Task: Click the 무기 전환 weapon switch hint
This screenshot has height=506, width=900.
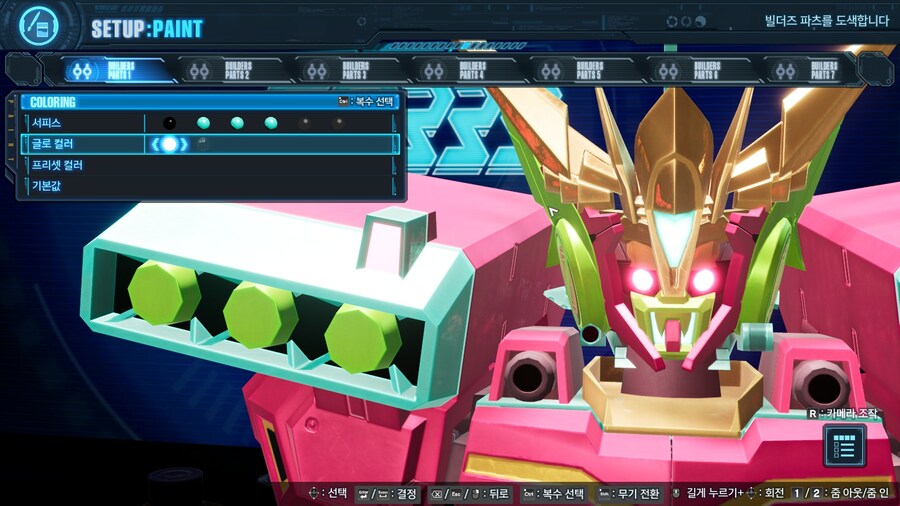Action: point(639,494)
